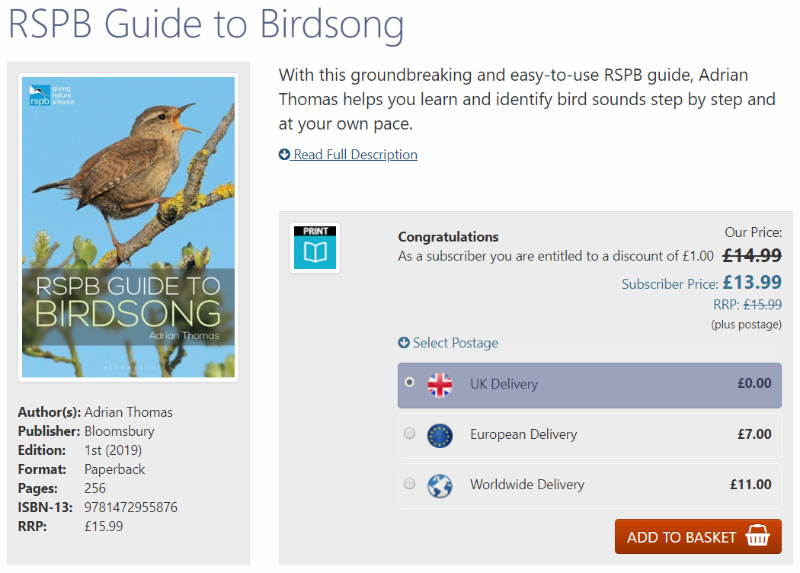Screen dimensions: 800x573
Task: Select the Worldwide Delivery radio button
Action: [x=409, y=483]
